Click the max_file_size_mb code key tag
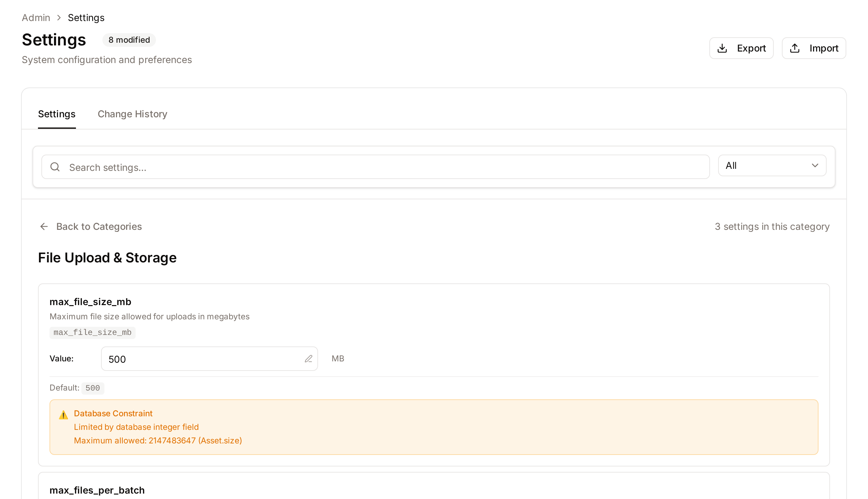The image size is (868, 499). point(92,333)
